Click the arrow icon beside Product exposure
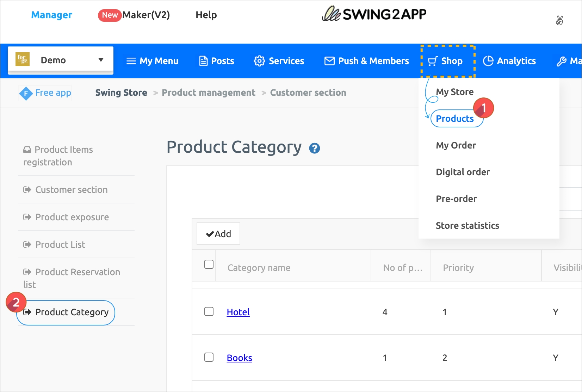Image resolution: width=582 pixels, height=392 pixels. (27, 217)
